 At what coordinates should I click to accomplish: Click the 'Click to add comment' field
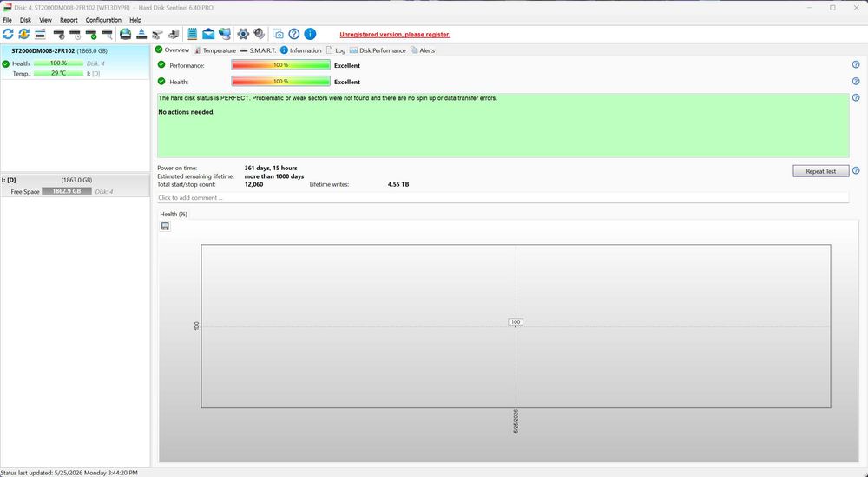click(x=503, y=198)
